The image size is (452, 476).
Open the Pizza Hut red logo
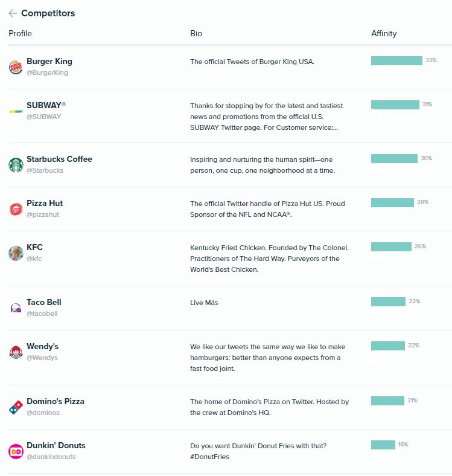16,209
